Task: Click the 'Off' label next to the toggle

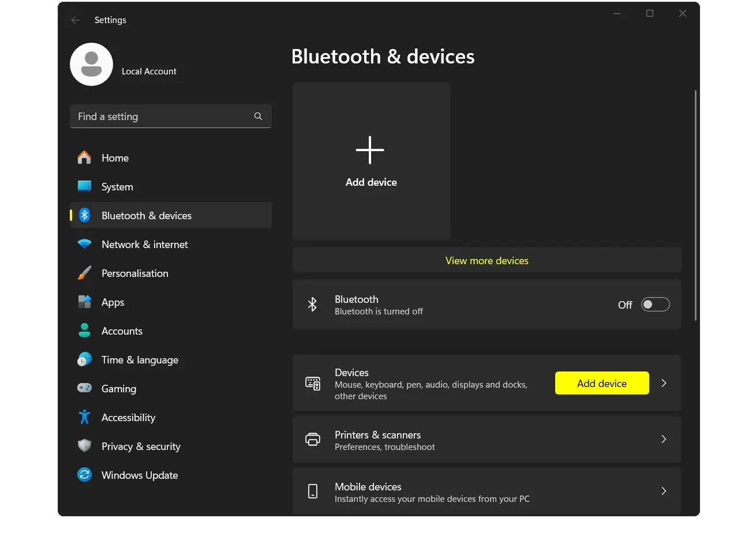Action: (625, 305)
